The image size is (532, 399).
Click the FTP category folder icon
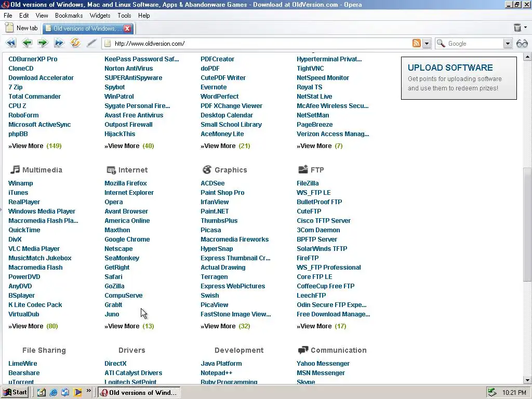(303, 169)
